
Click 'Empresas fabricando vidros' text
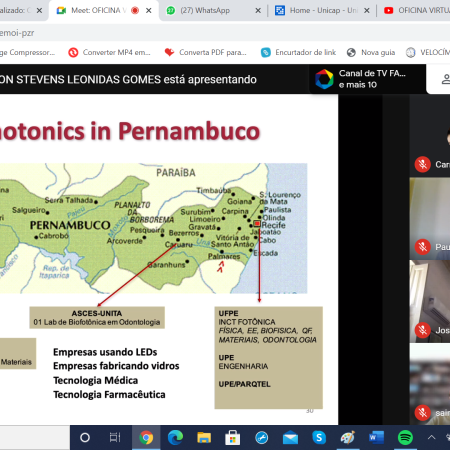[116, 366]
